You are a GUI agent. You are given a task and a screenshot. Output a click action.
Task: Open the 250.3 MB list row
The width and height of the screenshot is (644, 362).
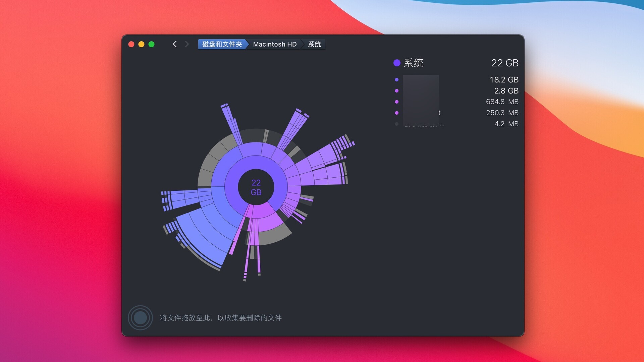click(x=457, y=113)
